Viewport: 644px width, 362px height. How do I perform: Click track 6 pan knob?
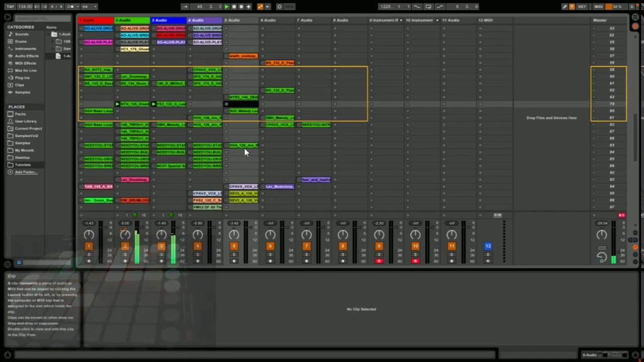[270, 234]
